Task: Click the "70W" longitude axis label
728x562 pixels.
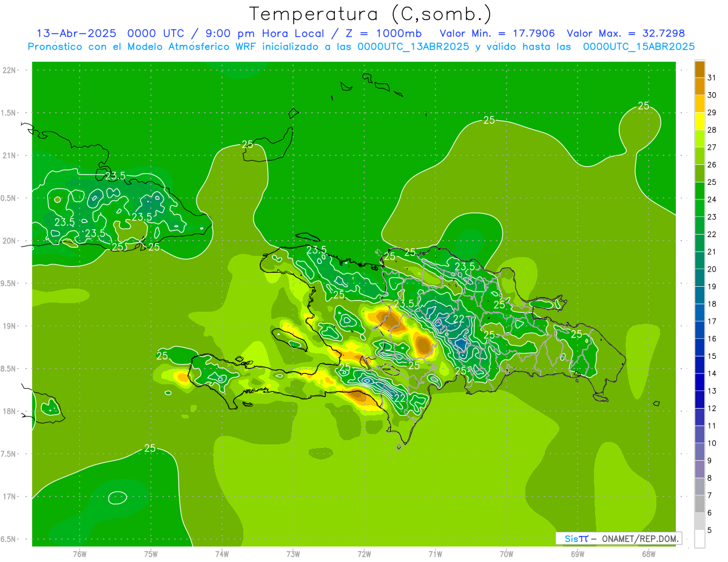Action: tap(507, 554)
